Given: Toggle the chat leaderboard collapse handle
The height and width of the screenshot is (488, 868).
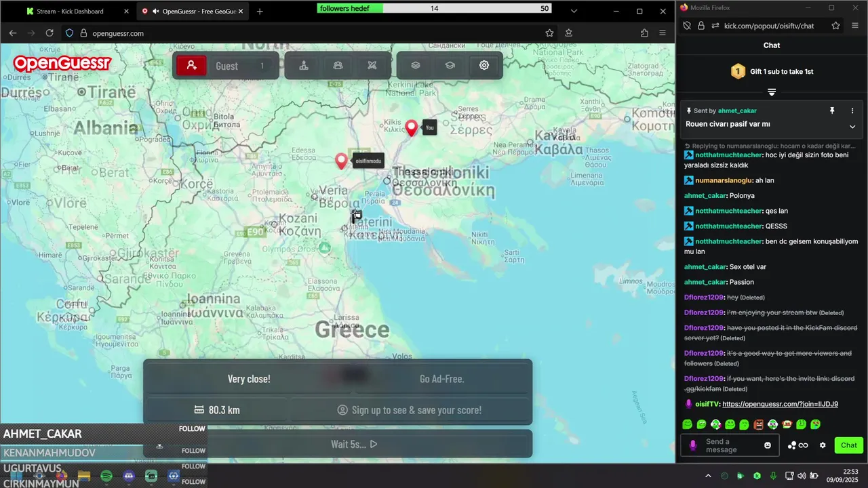Looking at the screenshot, I should tap(772, 92).
